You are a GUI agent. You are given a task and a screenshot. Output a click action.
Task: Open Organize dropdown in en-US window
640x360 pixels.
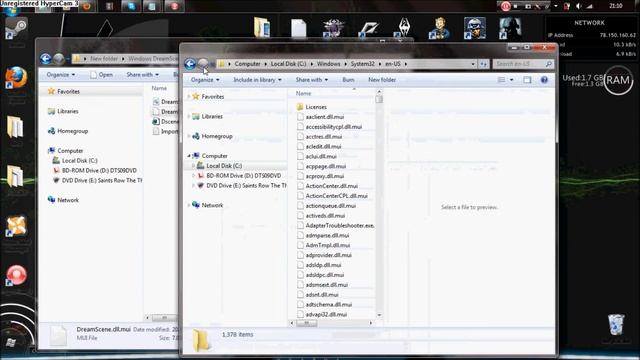pyautogui.click(x=205, y=80)
